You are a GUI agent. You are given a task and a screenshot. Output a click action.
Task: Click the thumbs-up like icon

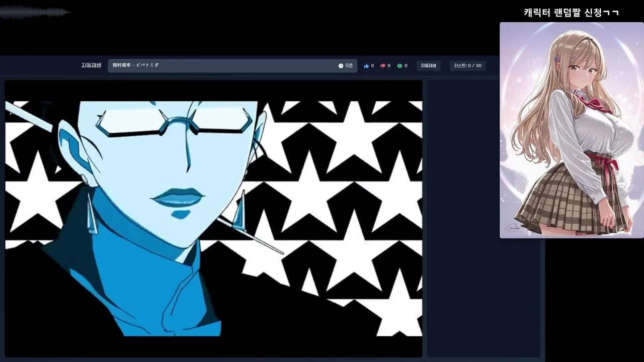[x=366, y=66]
